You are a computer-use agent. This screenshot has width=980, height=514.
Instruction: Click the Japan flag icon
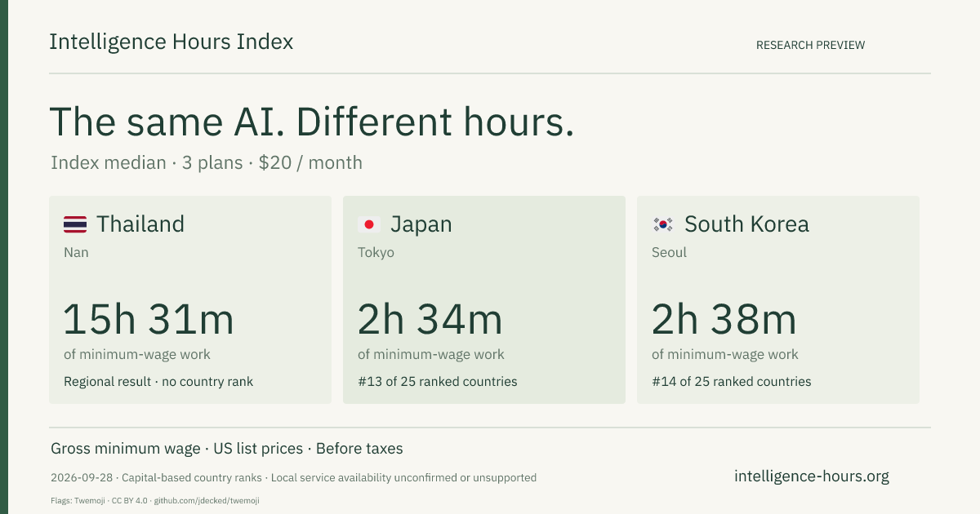pyautogui.click(x=369, y=224)
